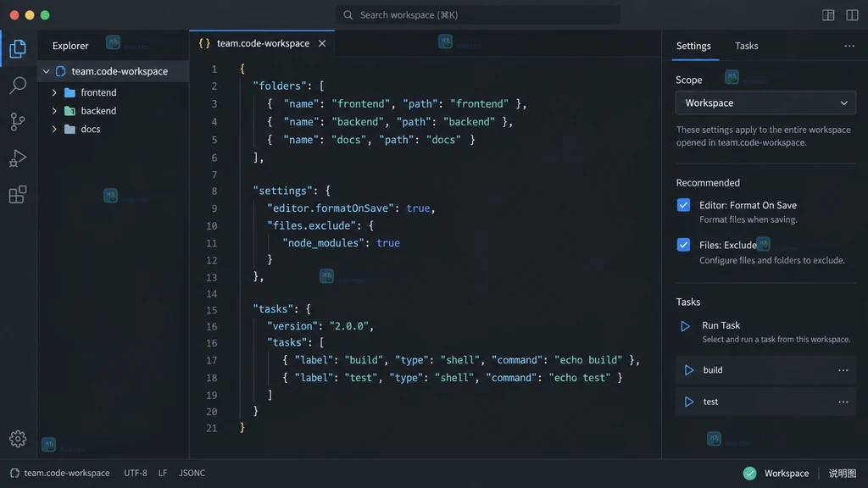Click the Run Task play icon
The height and width of the screenshot is (488, 868).
click(x=685, y=326)
